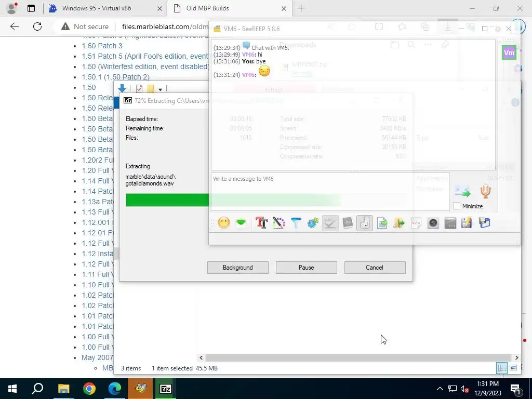This screenshot has height=399, width=532.
Task: Cancel the 7-Zip extraction
Action: pos(375,268)
